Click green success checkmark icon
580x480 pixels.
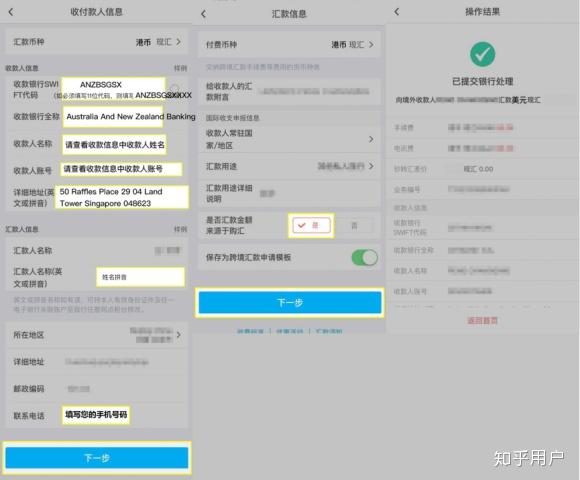[x=482, y=54]
